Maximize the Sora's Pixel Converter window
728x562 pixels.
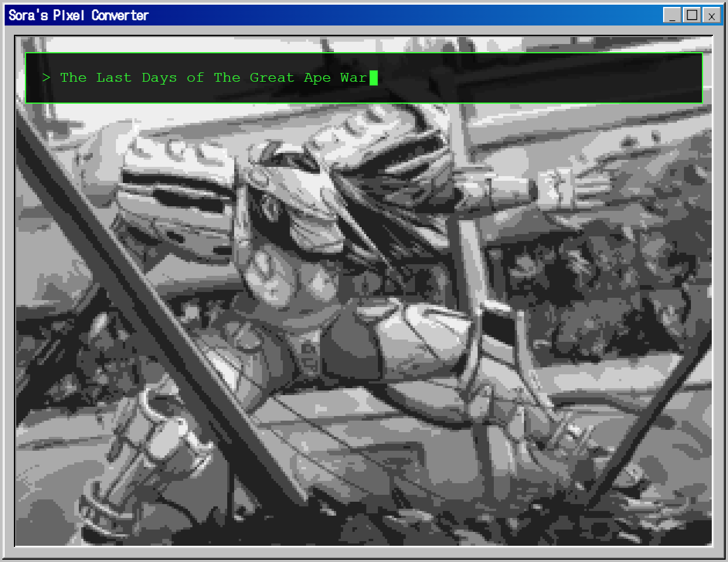[692, 15]
